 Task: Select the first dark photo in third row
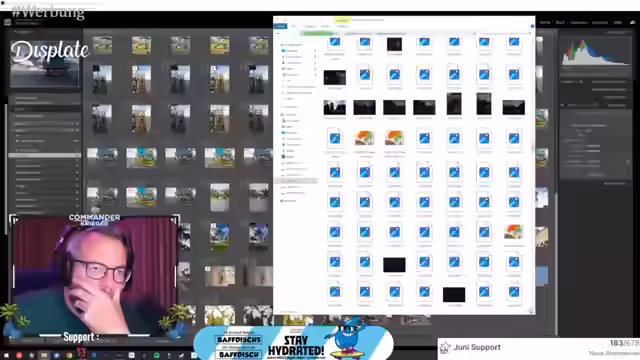point(335,107)
